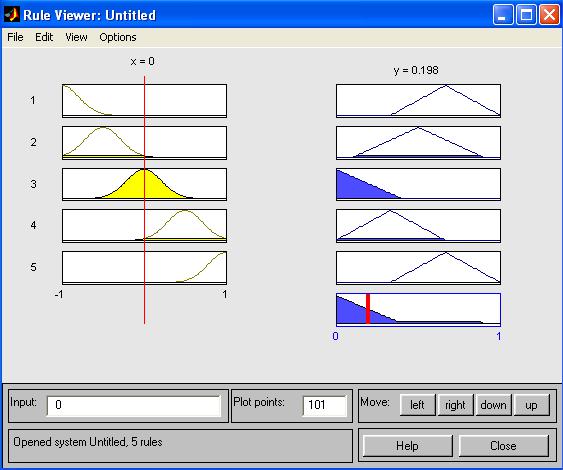Click the Plot points field
Image resolution: width=563 pixels, height=470 pixels.
tap(324, 406)
